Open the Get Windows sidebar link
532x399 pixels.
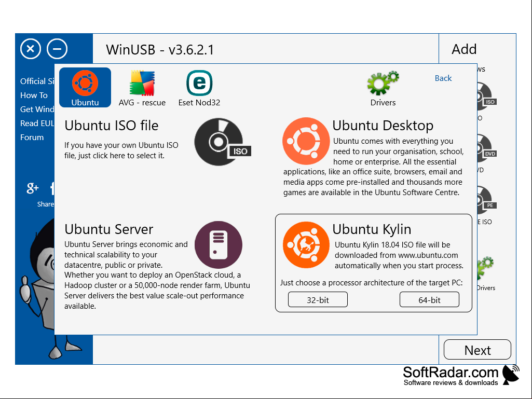37,109
